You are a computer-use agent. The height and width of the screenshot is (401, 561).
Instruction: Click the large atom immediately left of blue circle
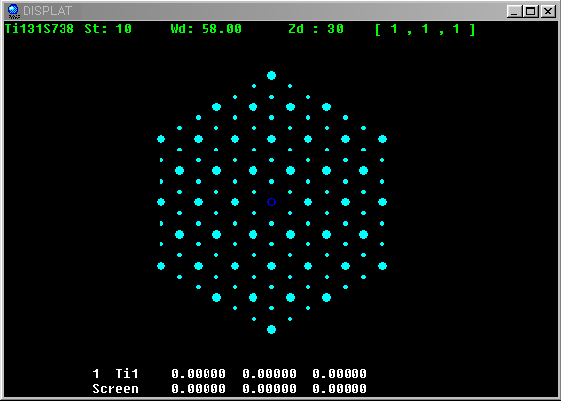(x=235, y=202)
